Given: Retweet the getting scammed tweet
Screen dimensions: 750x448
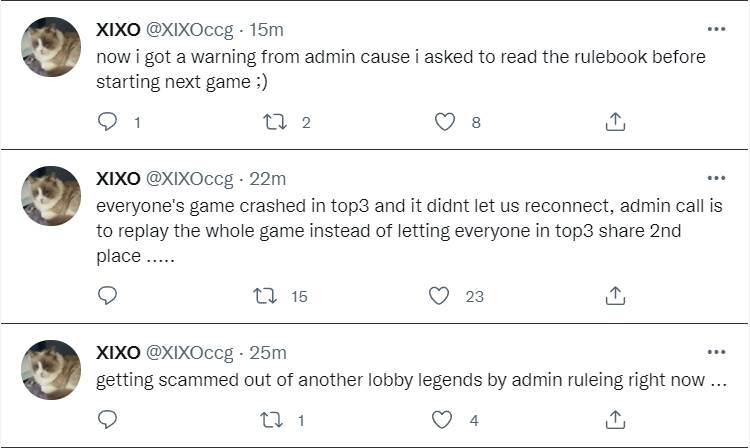Looking at the screenshot, I should pyautogui.click(x=273, y=420).
